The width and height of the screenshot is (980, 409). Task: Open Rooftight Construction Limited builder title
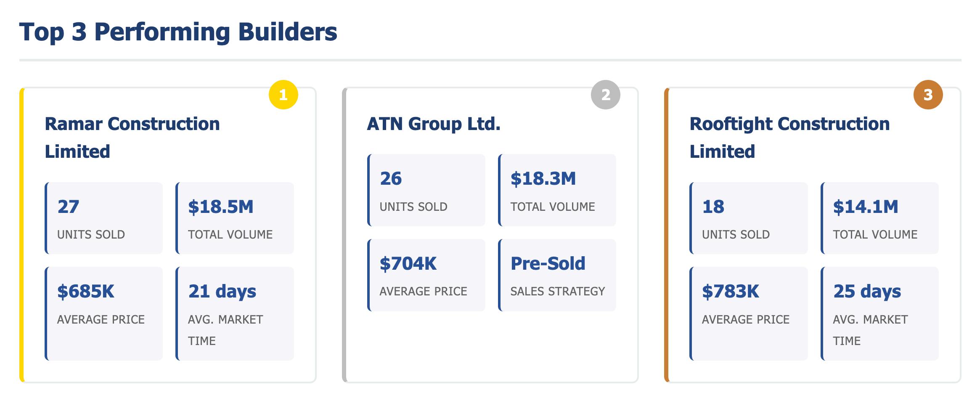789,138
